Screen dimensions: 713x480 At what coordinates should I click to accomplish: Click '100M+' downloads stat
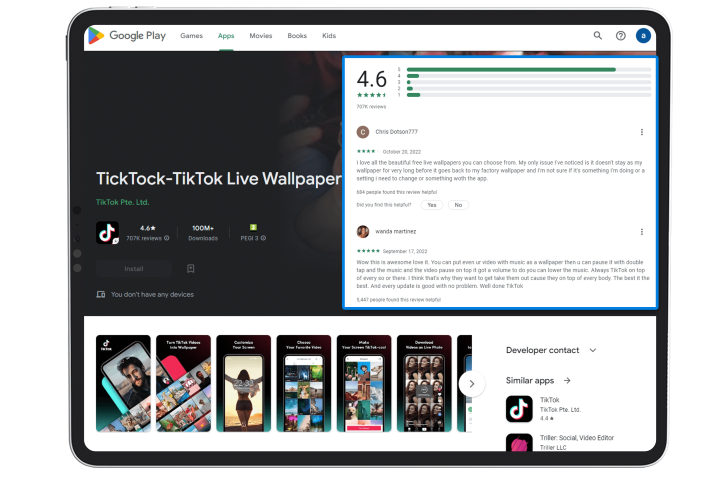(x=203, y=228)
